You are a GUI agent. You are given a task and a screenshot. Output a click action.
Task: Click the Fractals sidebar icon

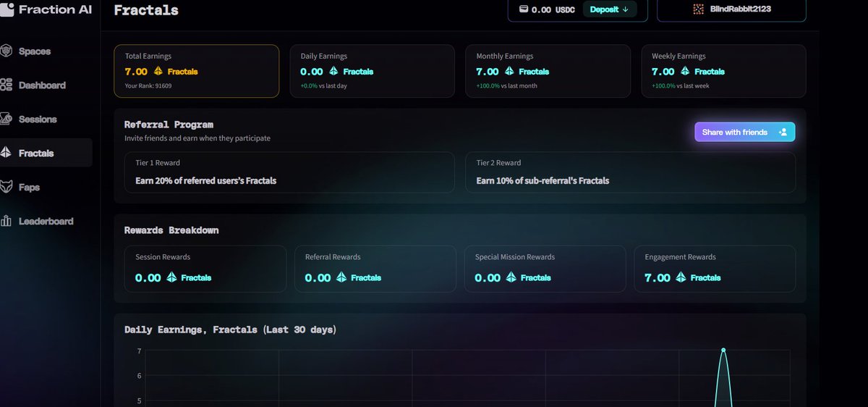7,153
